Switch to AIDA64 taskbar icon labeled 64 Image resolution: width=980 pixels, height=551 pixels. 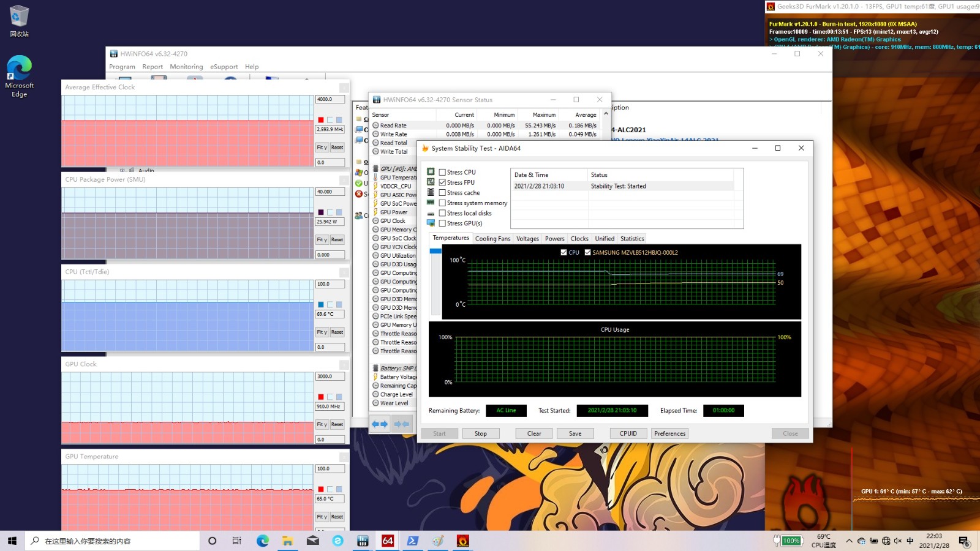[388, 541]
